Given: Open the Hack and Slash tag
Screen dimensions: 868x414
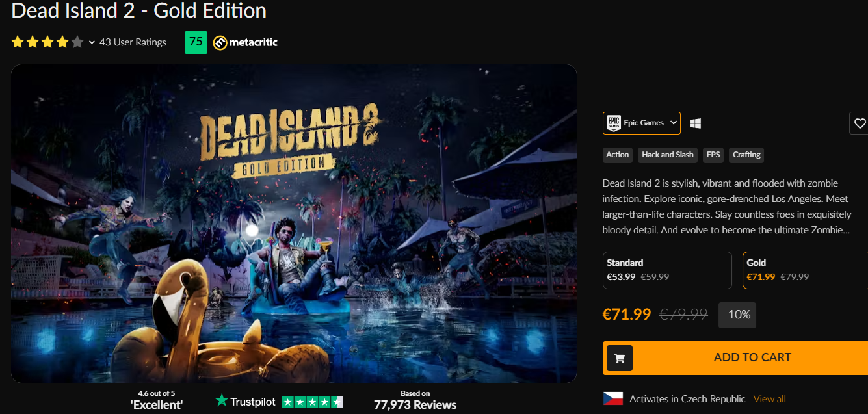Looking at the screenshot, I should coord(667,155).
